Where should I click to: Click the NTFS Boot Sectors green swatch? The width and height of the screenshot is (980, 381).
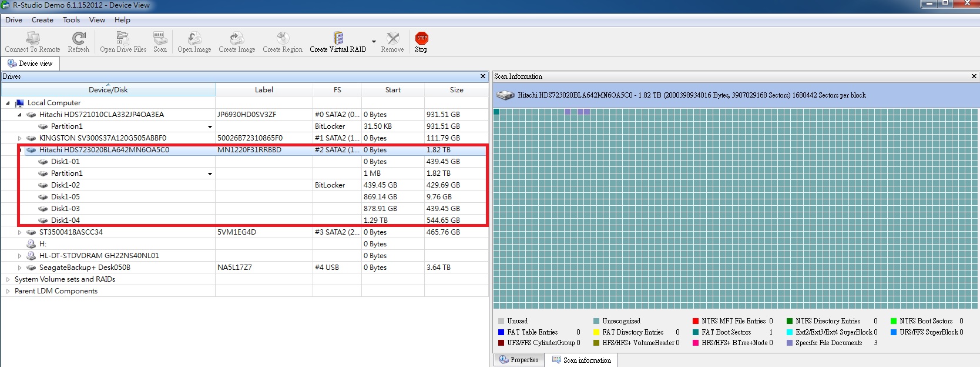coord(894,321)
